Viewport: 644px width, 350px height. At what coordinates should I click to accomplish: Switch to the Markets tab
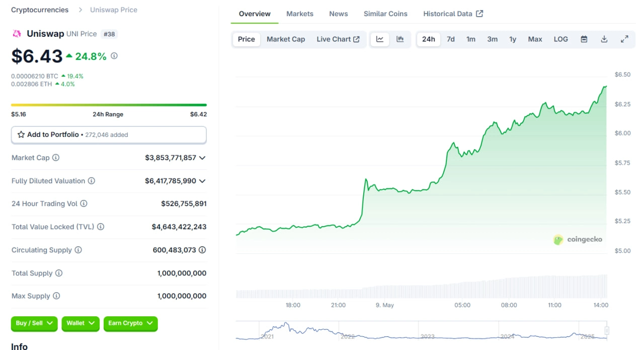point(300,14)
